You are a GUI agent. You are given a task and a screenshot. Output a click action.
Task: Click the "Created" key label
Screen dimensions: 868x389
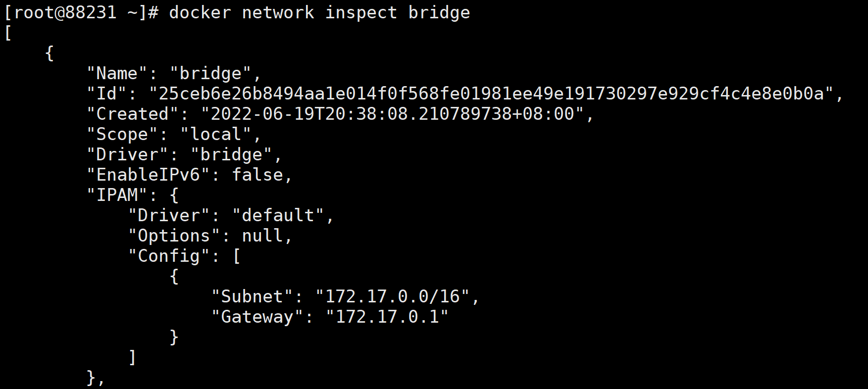(x=133, y=114)
